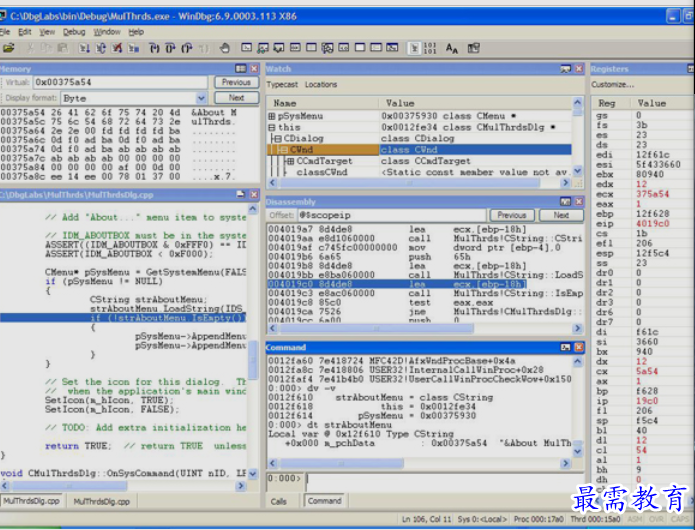695x530 pixels.
Task: Switch to Source Mode Off (101) toggle
Action: pyautogui.click(x=429, y=48)
